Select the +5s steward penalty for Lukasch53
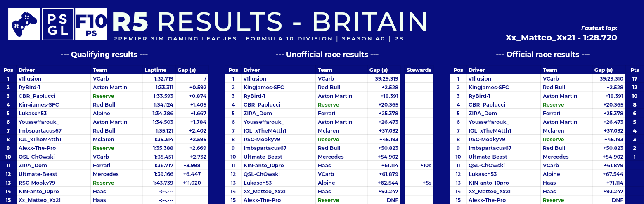This screenshot has height=204, width=644. (427, 183)
